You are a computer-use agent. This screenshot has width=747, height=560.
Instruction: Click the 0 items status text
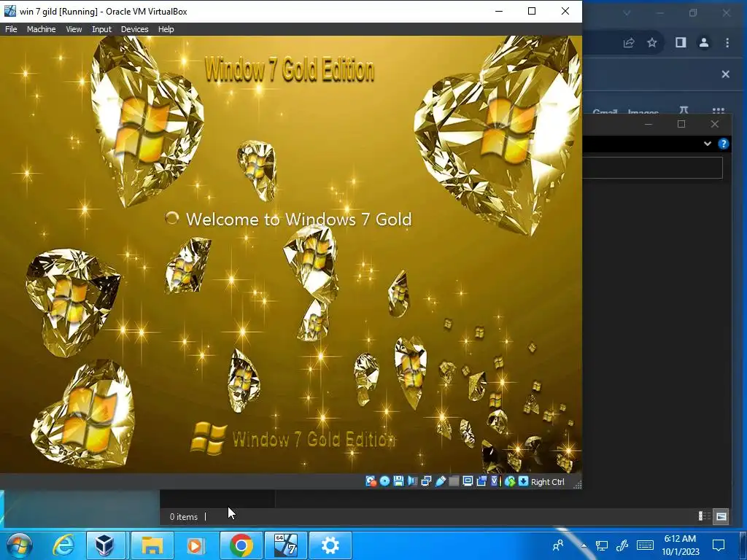183,517
